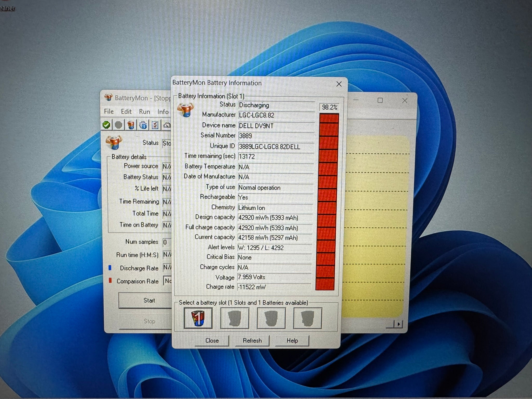Click Num samples field showing 0

click(x=167, y=242)
